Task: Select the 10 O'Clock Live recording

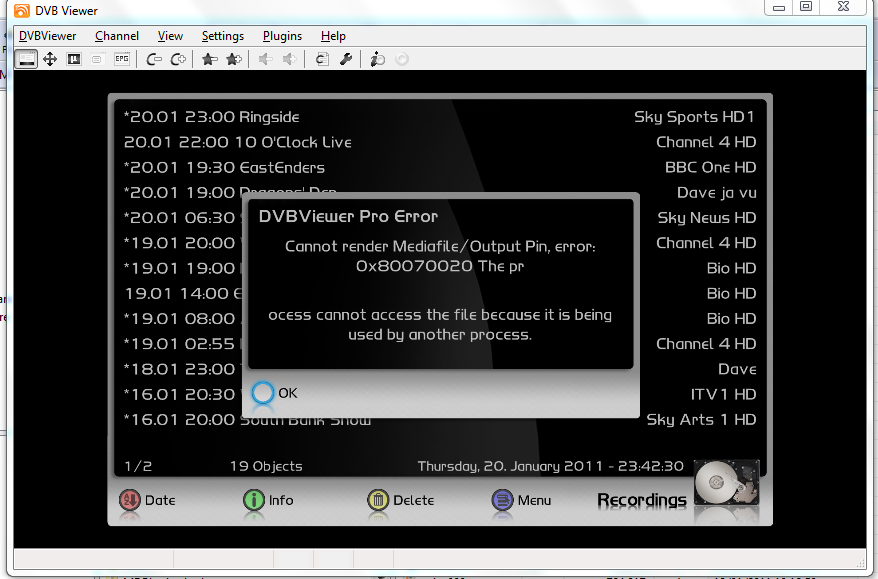Action: pyautogui.click(x=440, y=142)
